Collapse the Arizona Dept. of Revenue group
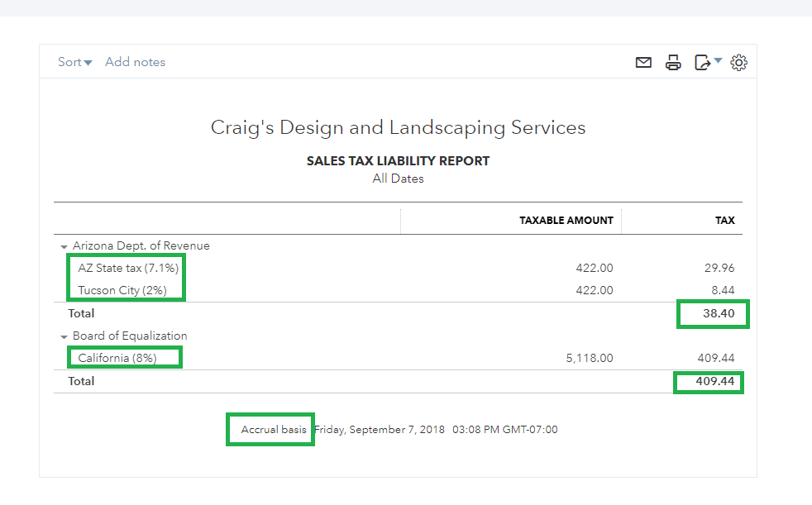This screenshot has height=505, width=812. tap(64, 246)
